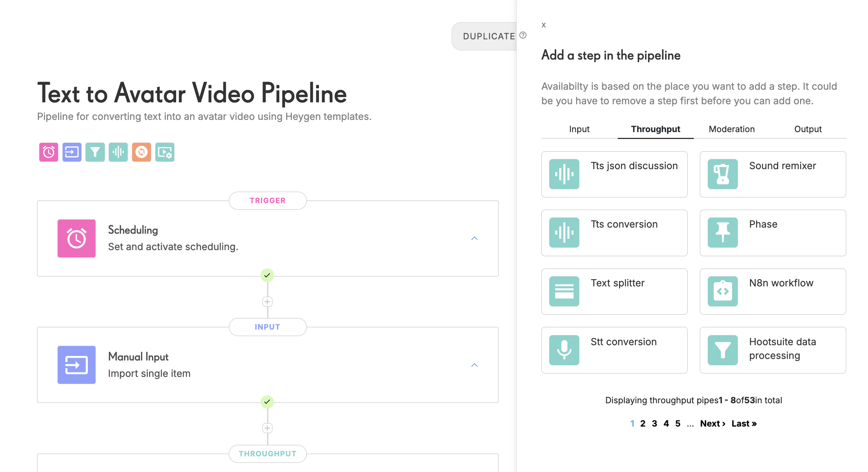Open the Output tab
Viewport: 868px width, 472px height.
point(808,129)
